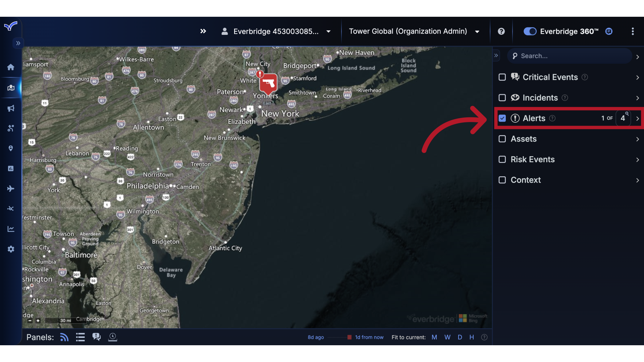Check the Critical Events checkbox
This screenshot has width=644, height=362.
502,77
